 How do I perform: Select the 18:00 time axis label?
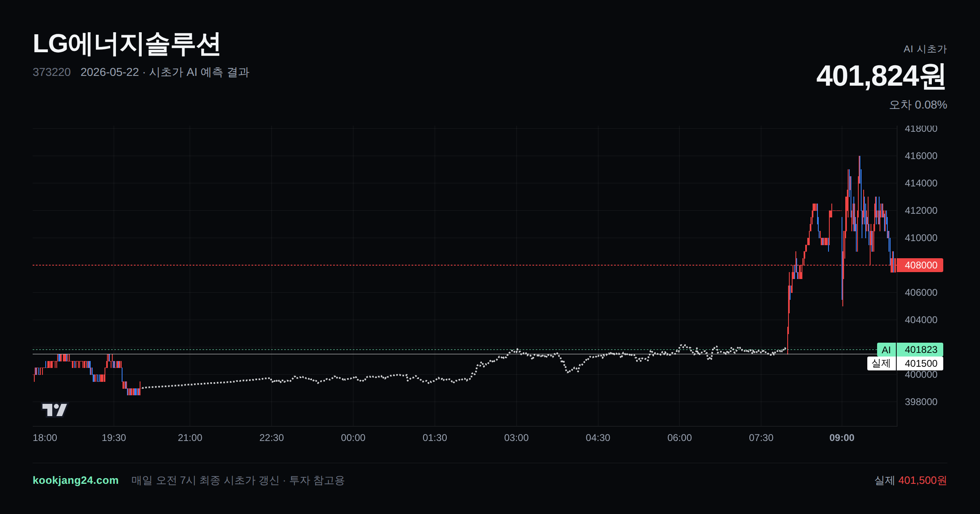pyautogui.click(x=45, y=438)
